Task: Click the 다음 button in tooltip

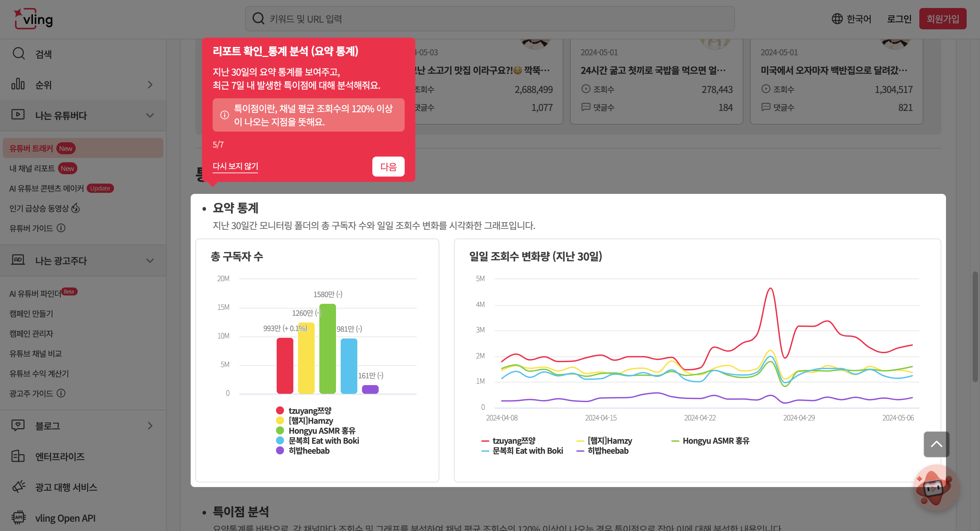Action: (x=388, y=167)
